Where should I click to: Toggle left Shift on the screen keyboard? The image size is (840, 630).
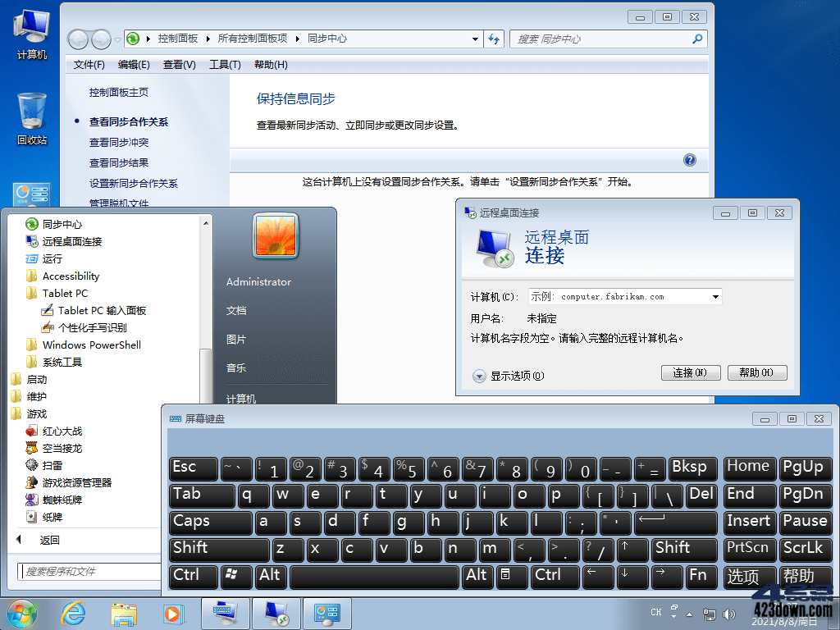[x=218, y=548]
